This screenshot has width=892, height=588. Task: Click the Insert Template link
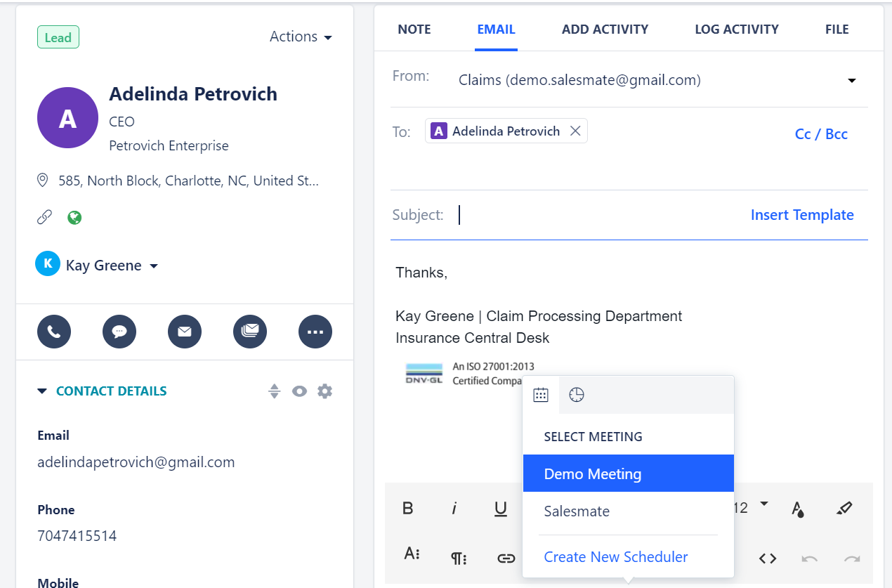pos(802,215)
